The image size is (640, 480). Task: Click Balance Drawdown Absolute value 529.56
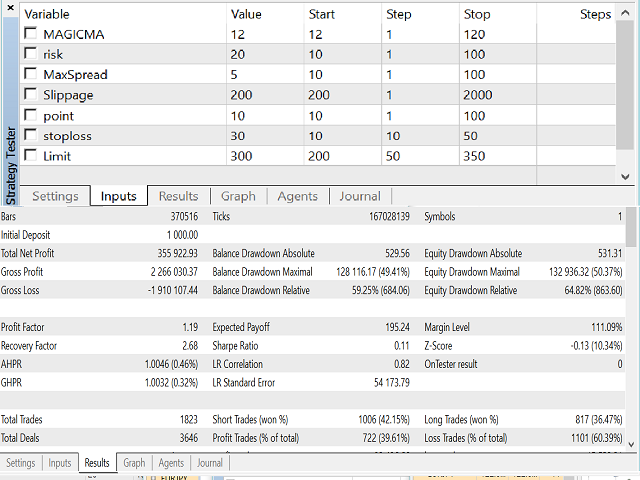pos(398,253)
